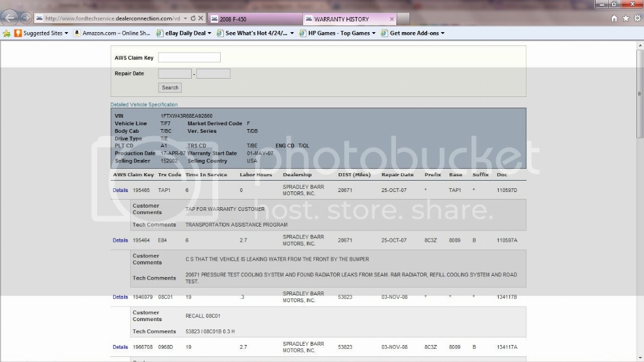Go forward with the Forward arrow
The image size is (644, 362).
25,18
